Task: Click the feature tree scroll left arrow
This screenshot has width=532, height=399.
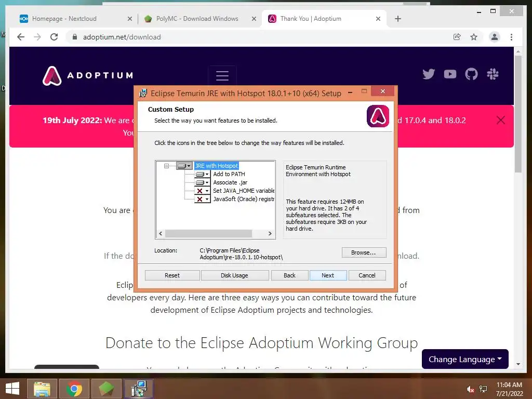Action: [x=161, y=233]
